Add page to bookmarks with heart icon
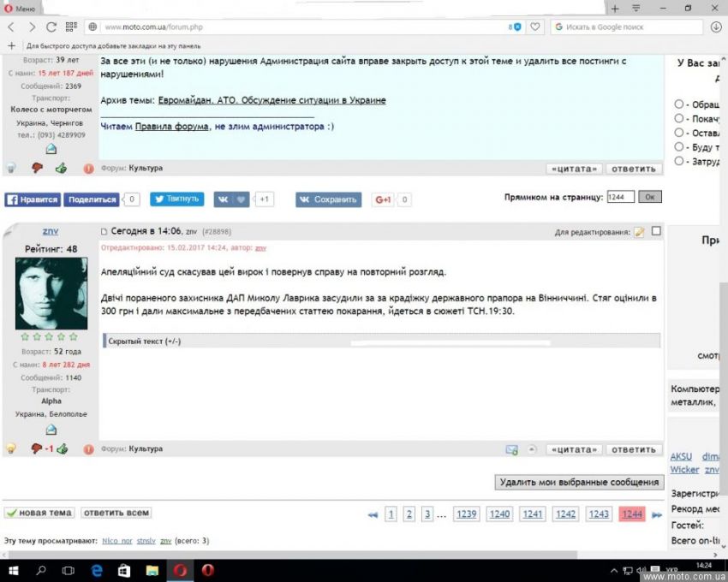728x582 pixels. (x=534, y=27)
